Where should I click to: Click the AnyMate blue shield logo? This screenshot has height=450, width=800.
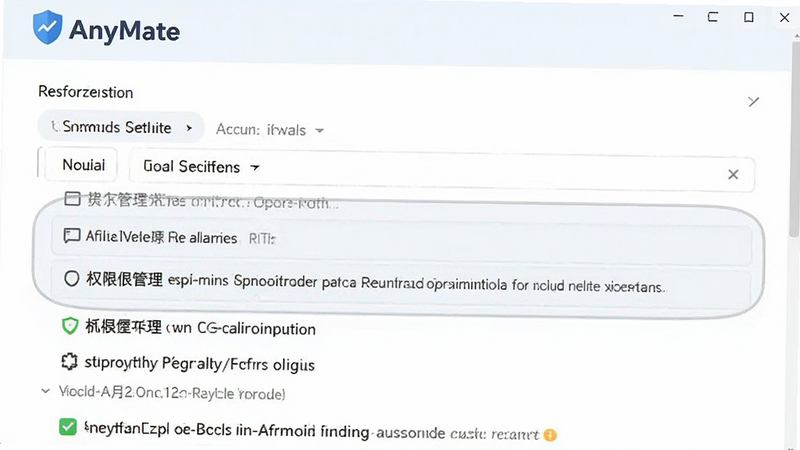coord(47,28)
